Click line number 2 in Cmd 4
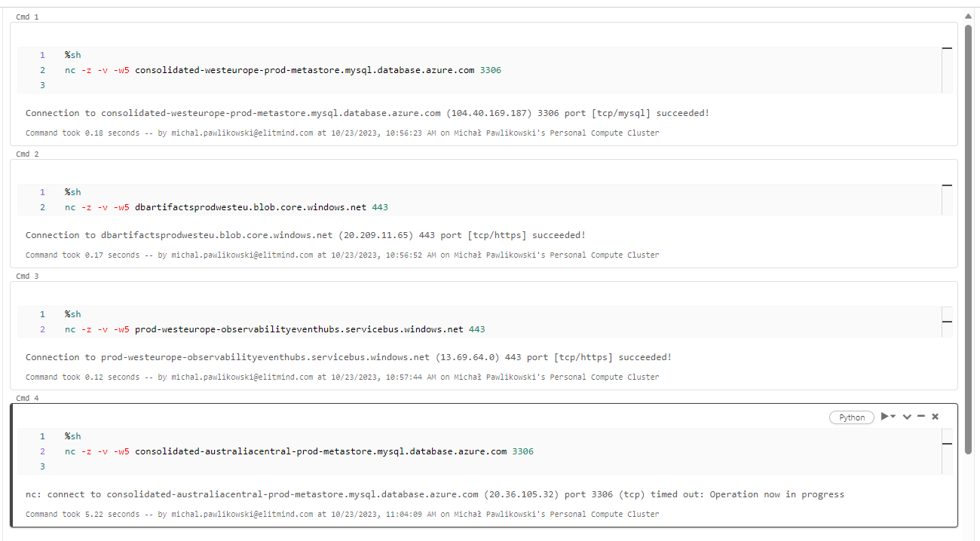Image resolution: width=980 pixels, height=541 pixels. tap(42, 451)
